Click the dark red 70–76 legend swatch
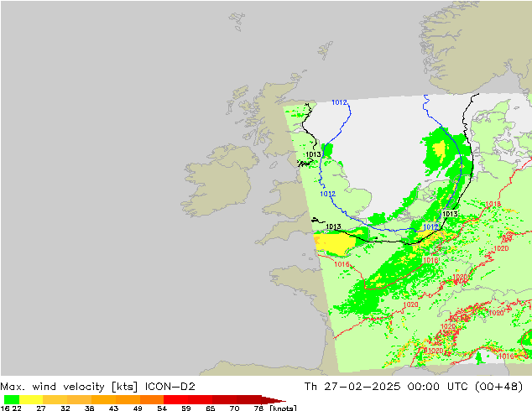This screenshot has height=411, width=532. 249,399
